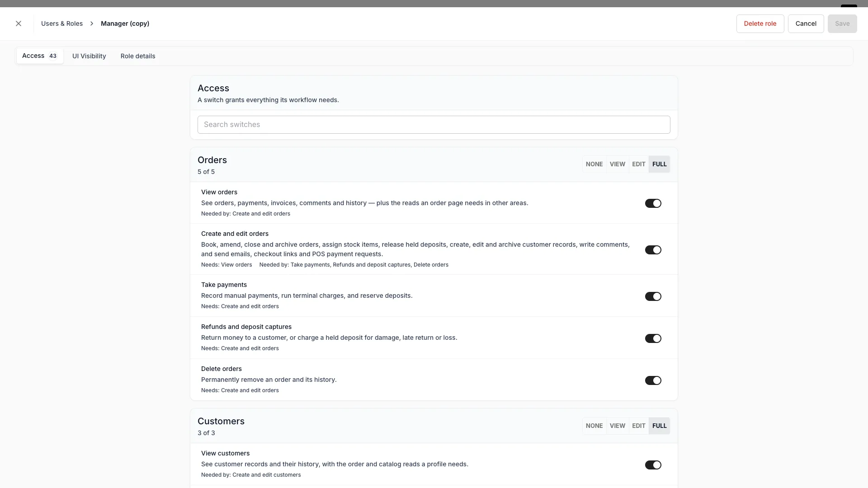
Task: Switch to the UI Visibility tab
Action: [x=89, y=56]
